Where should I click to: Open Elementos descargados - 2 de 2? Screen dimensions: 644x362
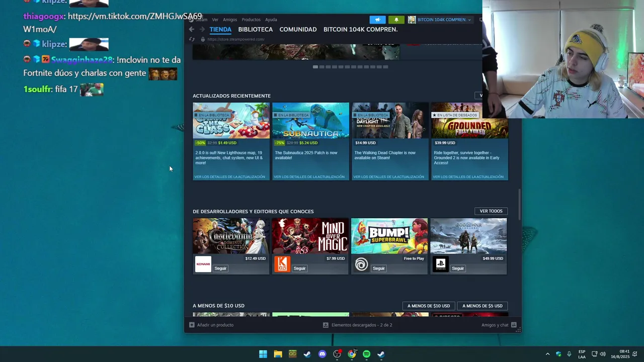(x=362, y=325)
